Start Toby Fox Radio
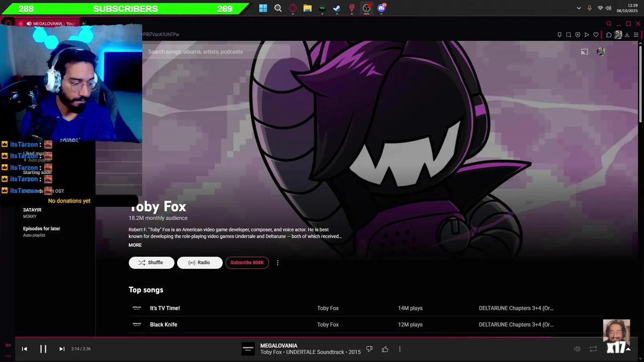This screenshot has width=644, height=362. pos(200,262)
